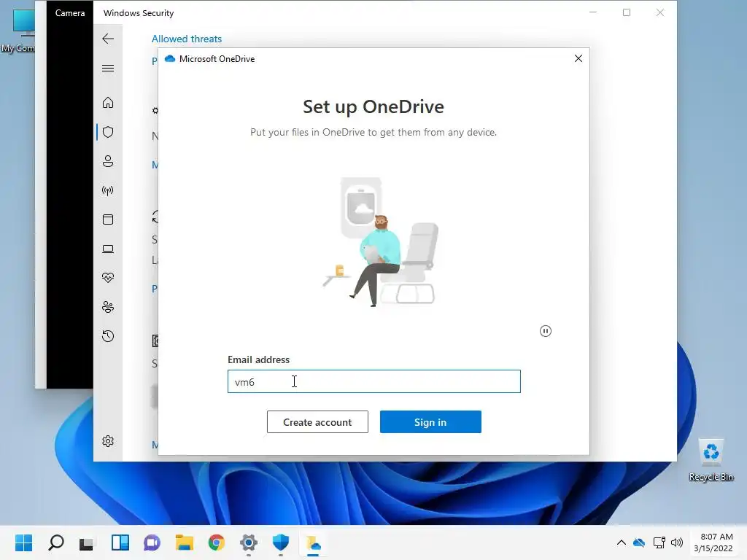Viewport: 747px width, 560px height.
Task: Show hidden system tray icons
Action: 622,542
